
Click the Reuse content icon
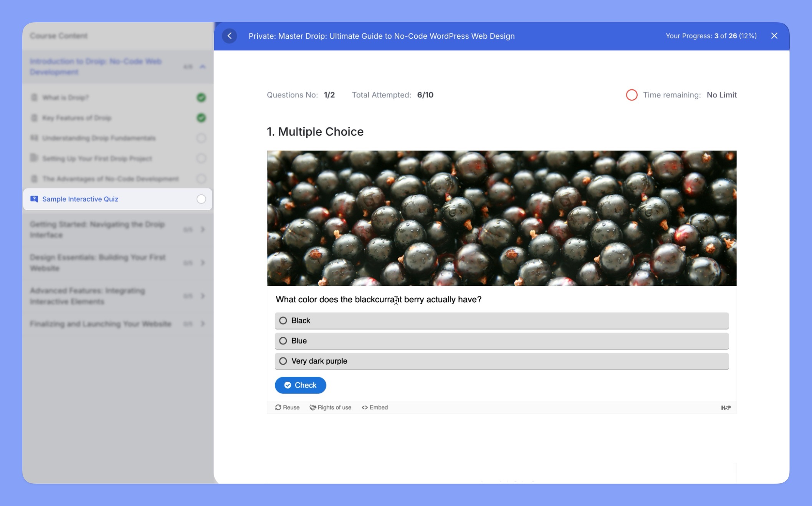pos(278,407)
